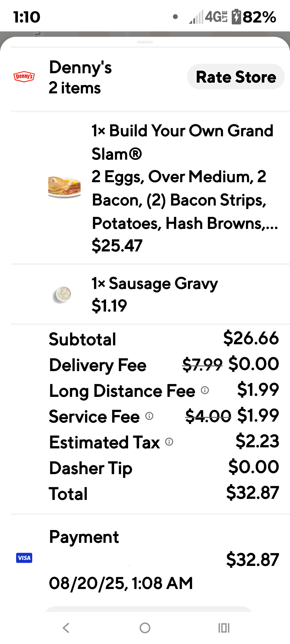Show Estimated Tax info details
This screenshot has width=290, height=644.
(169, 442)
